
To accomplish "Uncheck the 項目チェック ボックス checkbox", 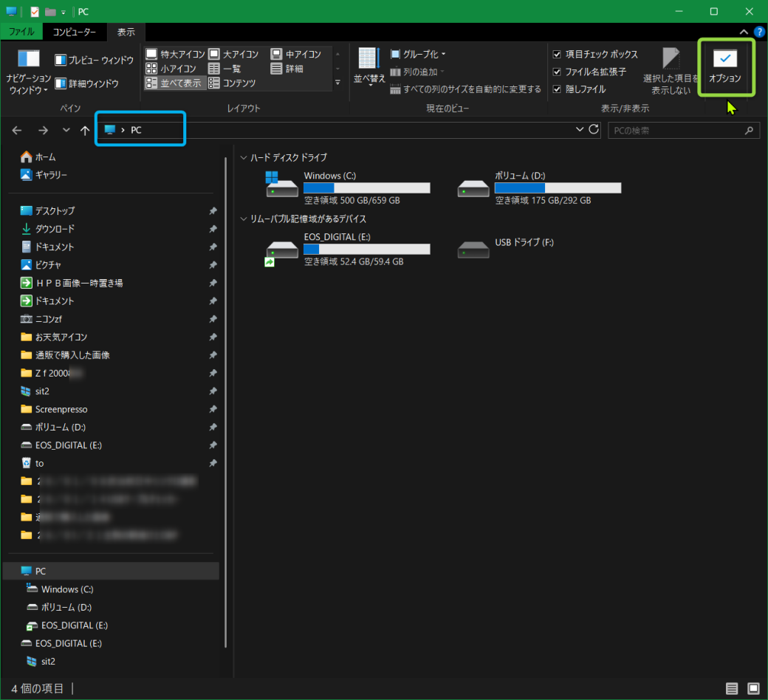I will pos(558,55).
